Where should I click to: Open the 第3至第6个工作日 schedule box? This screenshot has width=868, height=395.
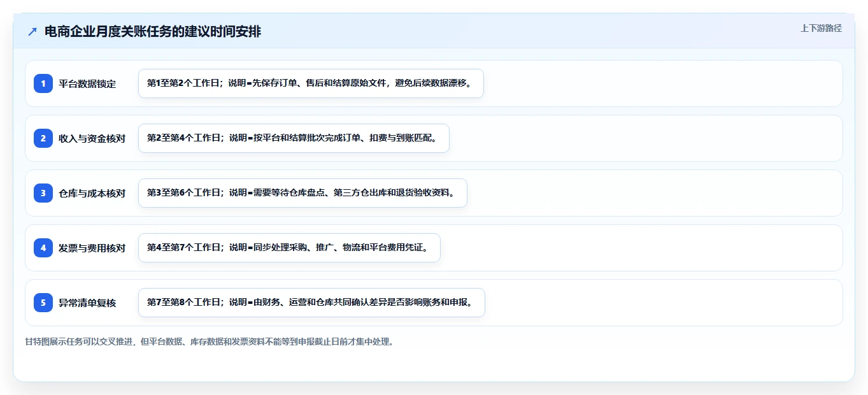point(302,193)
